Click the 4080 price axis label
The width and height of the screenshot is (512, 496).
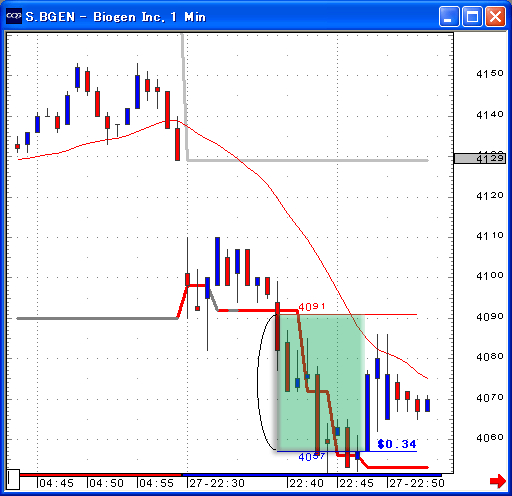click(x=490, y=357)
